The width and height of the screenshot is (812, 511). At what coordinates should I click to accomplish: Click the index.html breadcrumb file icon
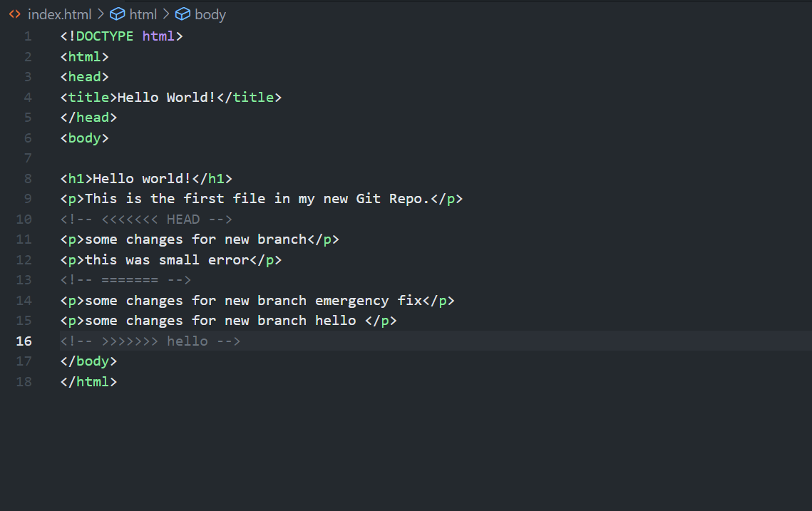tap(14, 14)
